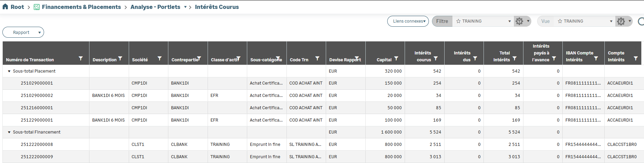Click the Root home icon

pyautogui.click(x=5, y=7)
